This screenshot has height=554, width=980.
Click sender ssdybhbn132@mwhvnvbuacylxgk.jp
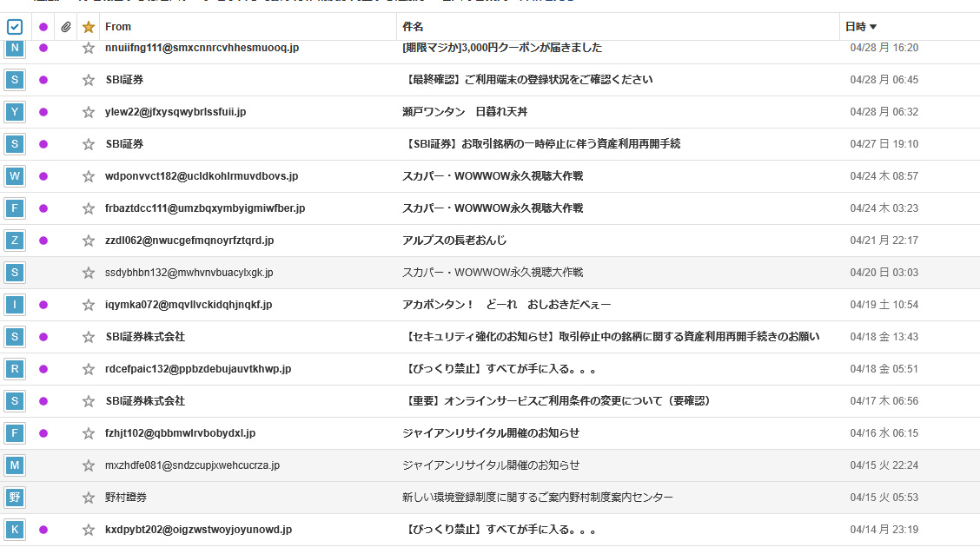[x=189, y=273]
